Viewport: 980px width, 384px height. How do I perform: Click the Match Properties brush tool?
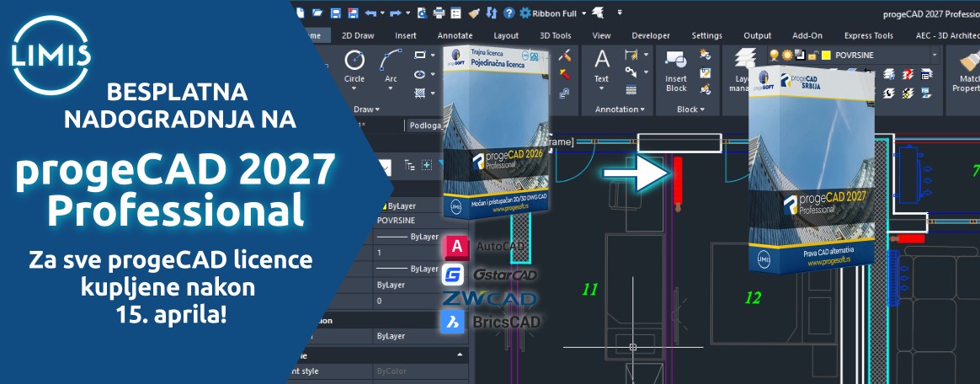[965, 69]
